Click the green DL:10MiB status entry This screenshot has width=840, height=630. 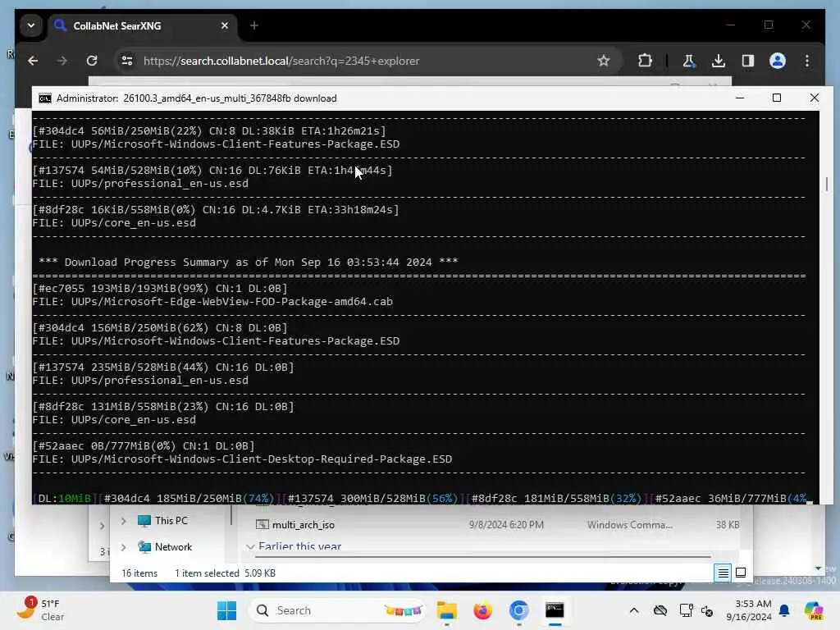coord(65,498)
